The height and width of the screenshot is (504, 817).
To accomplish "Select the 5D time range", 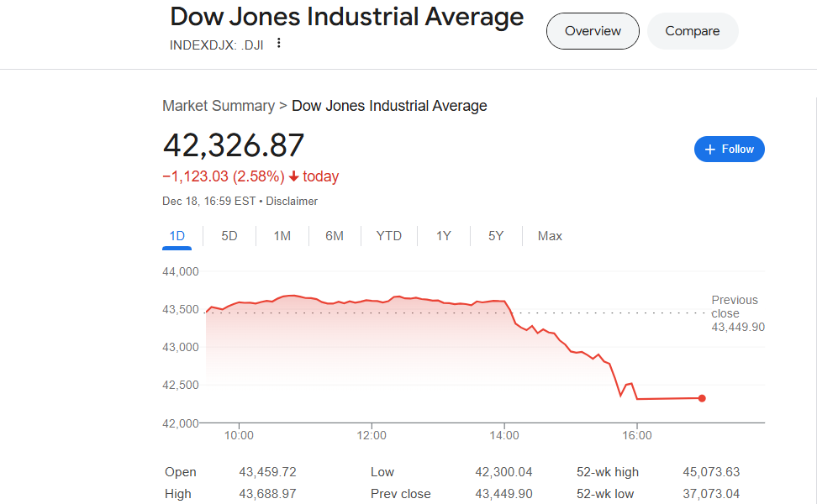I will coord(229,236).
